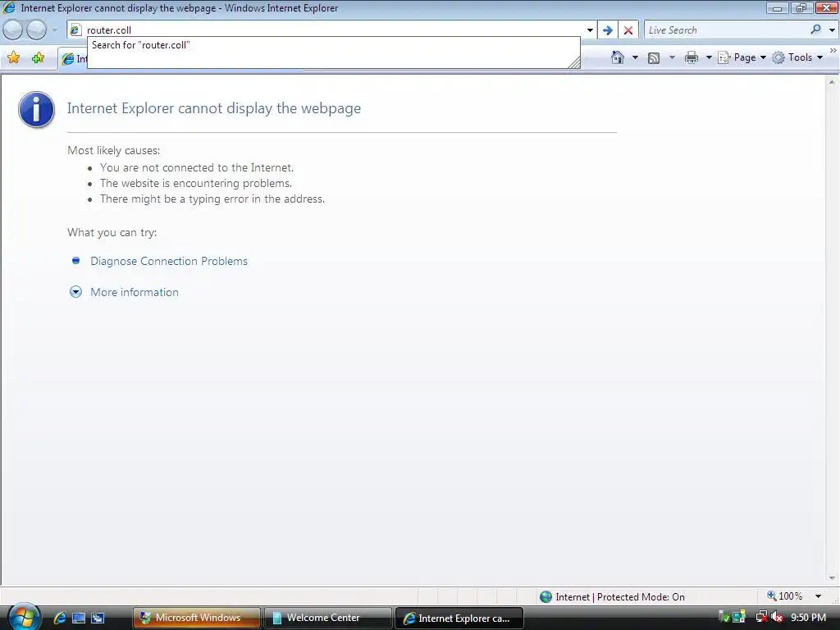Click the More information link

click(x=135, y=292)
